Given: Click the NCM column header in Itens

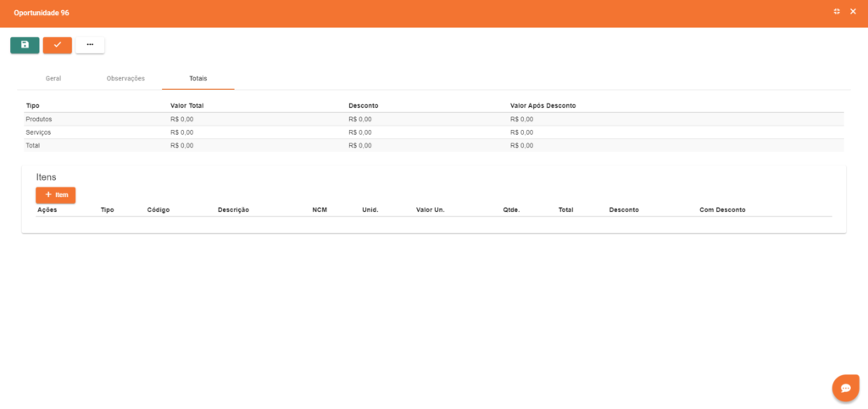Looking at the screenshot, I should tap(320, 210).
